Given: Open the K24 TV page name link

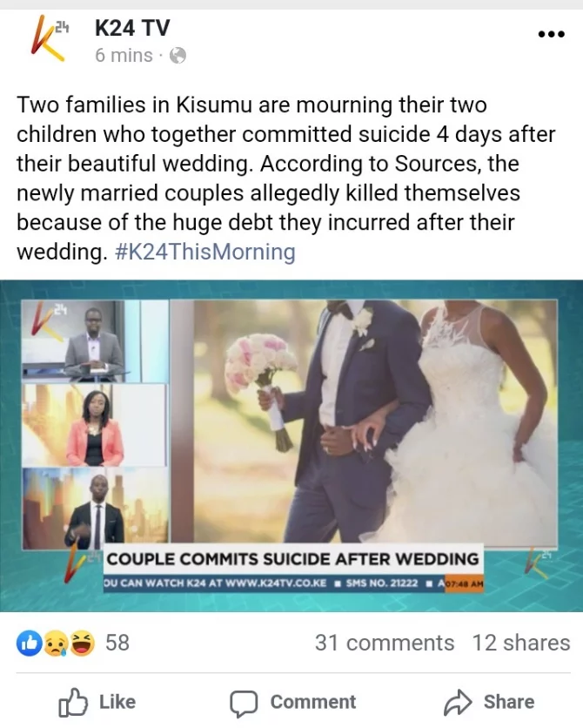Looking at the screenshot, I should click(132, 27).
